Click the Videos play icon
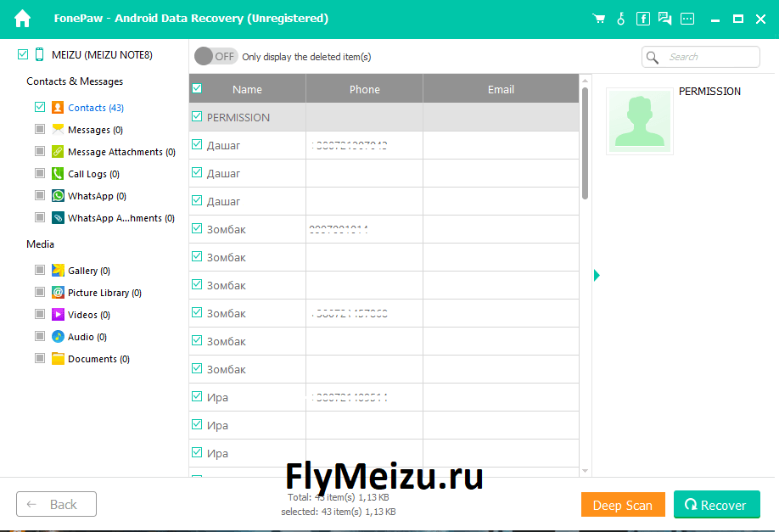 tap(58, 315)
